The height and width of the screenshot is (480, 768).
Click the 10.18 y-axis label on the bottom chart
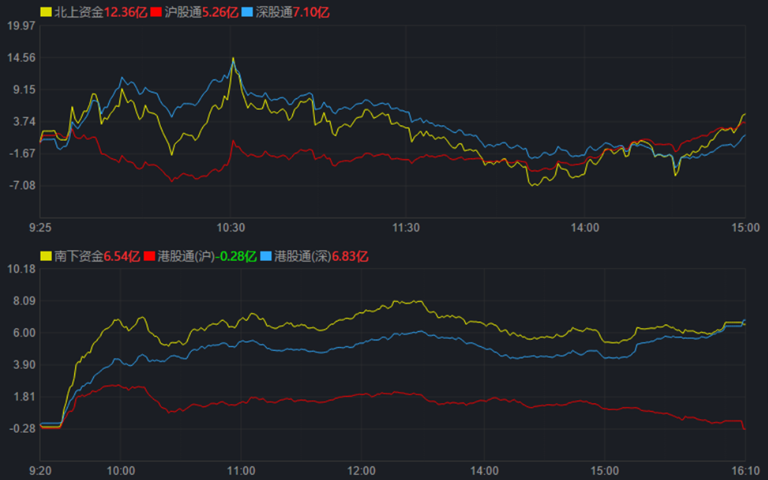20,269
